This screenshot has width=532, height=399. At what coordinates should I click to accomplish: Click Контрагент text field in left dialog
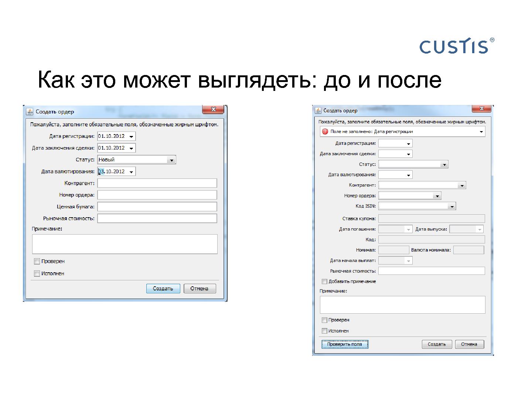click(x=157, y=183)
